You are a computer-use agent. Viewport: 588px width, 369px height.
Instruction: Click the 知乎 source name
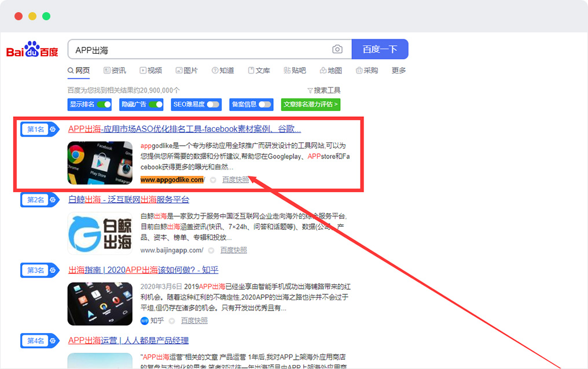click(x=157, y=320)
